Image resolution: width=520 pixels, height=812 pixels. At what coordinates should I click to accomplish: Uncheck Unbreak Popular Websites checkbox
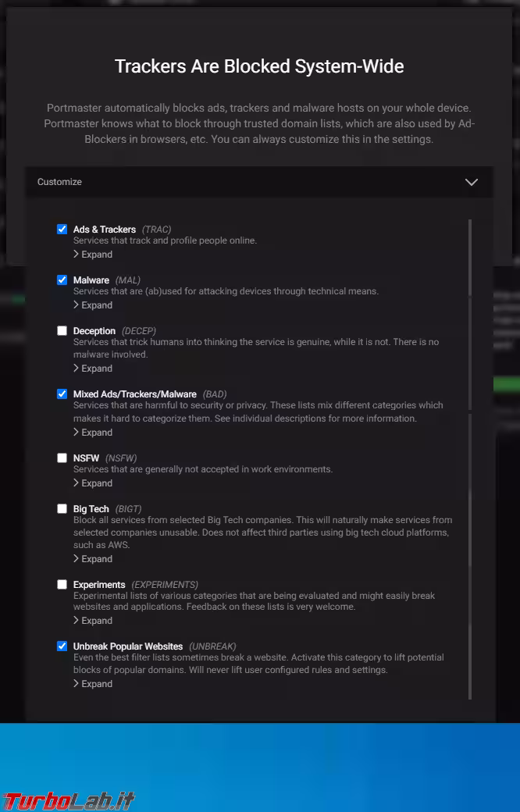[62, 646]
